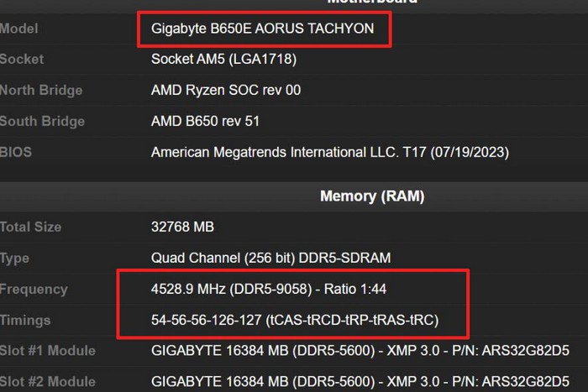Click the South Bridge label
The height and width of the screenshot is (392, 588).
click(x=41, y=121)
